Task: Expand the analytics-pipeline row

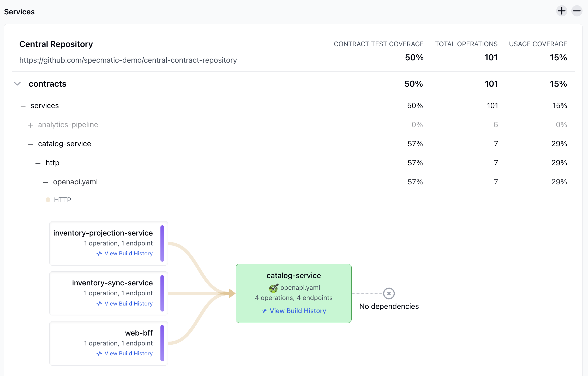Action: click(31, 125)
